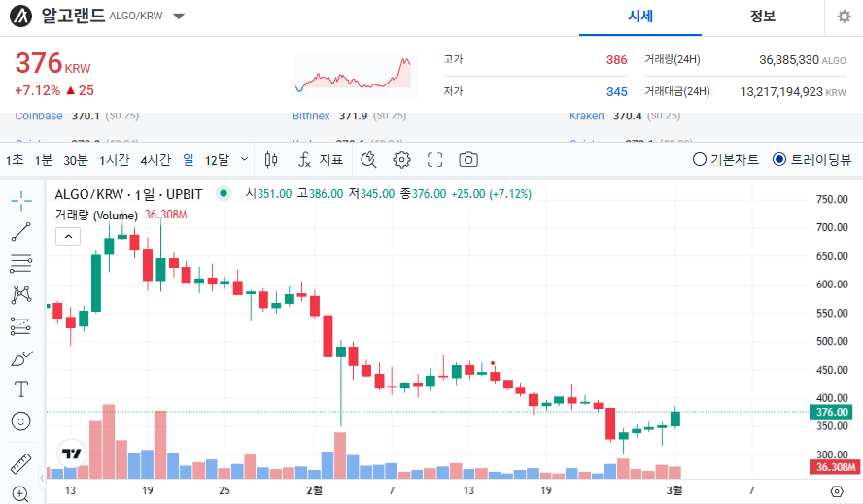Click the 거래량 (Volume) indicator label
Viewport: 863px width, 504px height.
pyautogui.click(x=96, y=216)
